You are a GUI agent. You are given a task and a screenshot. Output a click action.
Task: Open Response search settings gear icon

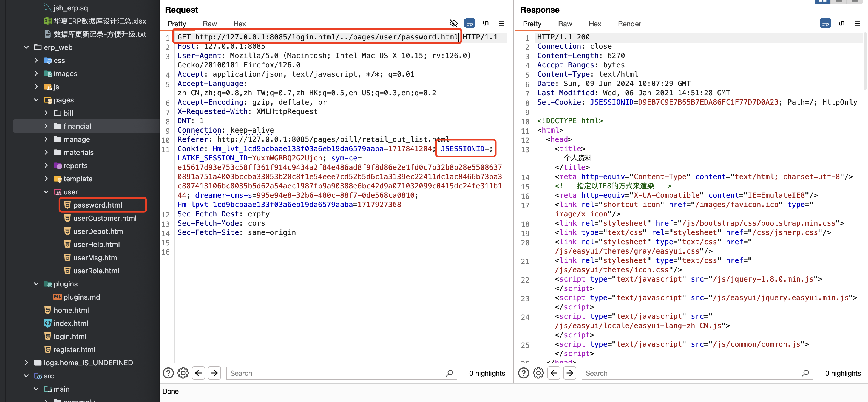(538, 373)
